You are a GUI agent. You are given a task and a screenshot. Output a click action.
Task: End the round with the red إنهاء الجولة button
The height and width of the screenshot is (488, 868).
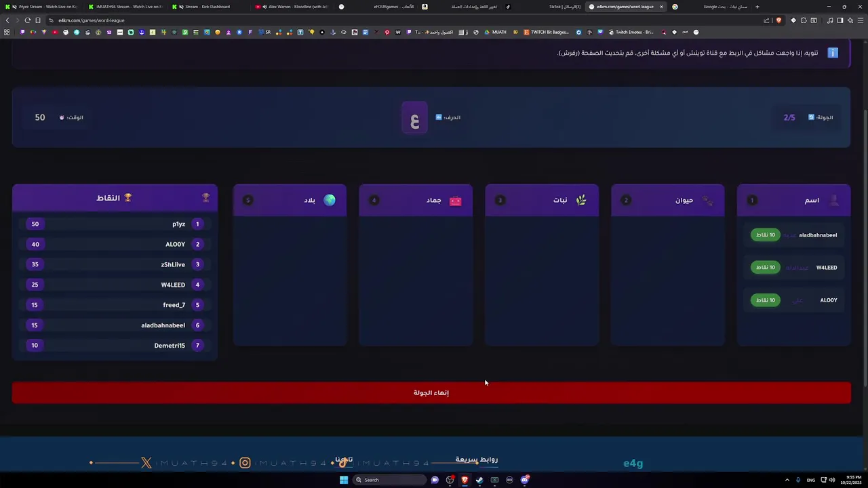[431, 393]
